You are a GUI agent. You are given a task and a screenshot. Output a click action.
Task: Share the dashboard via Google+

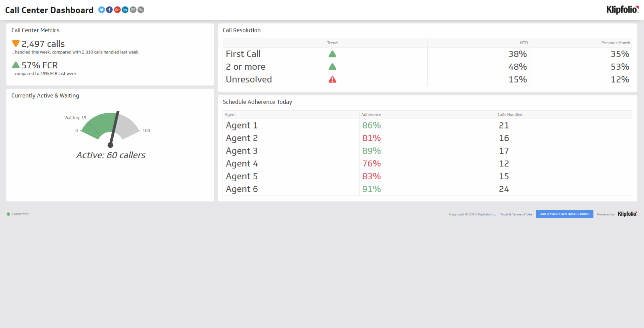tap(117, 10)
